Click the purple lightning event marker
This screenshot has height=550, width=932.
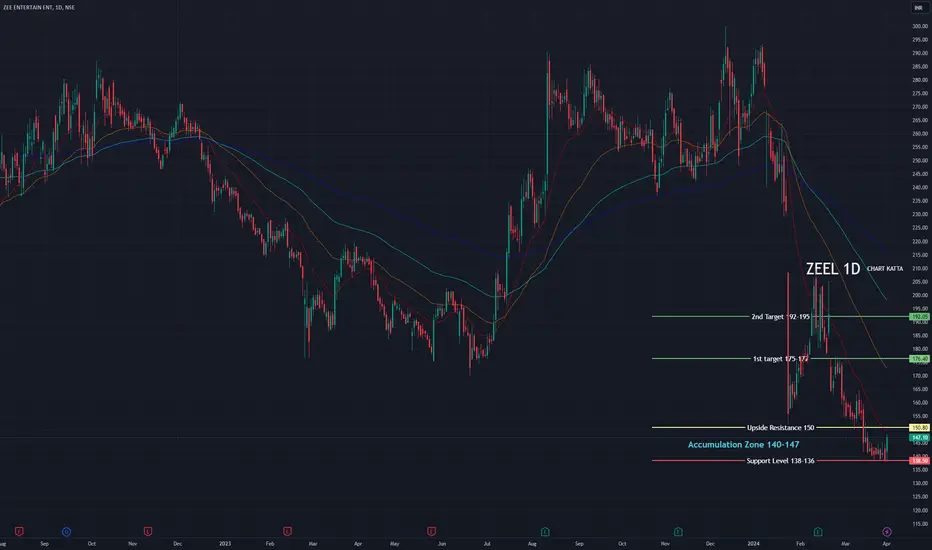(887, 532)
